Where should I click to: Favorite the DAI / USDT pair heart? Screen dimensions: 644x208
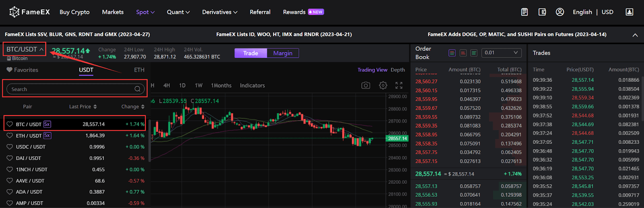click(x=10, y=158)
